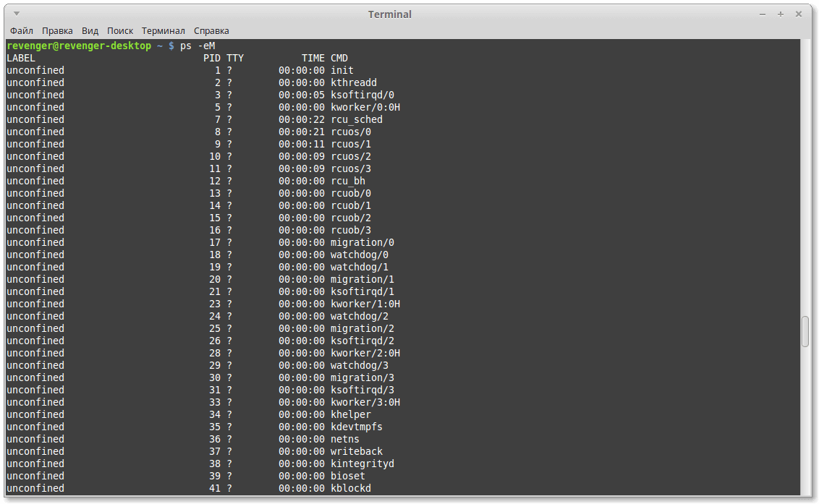Close the Terminal window
This screenshot has height=504, width=819.
pos(799,14)
